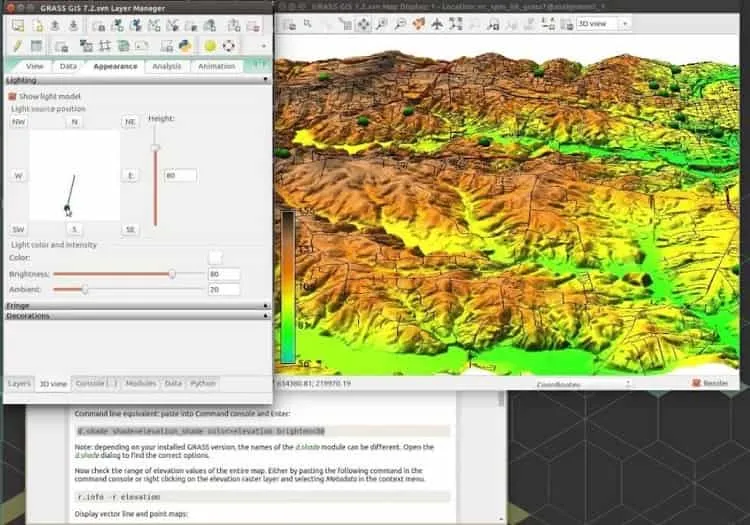Toggle the Show light model checkbox
This screenshot has width=750, height=525.
[x=12, y=96]
